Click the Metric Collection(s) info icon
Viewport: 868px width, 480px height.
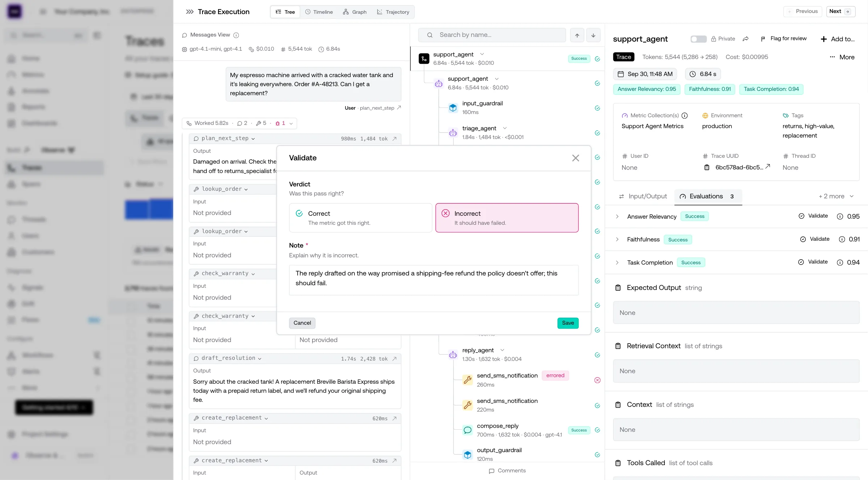click(684, 115)
